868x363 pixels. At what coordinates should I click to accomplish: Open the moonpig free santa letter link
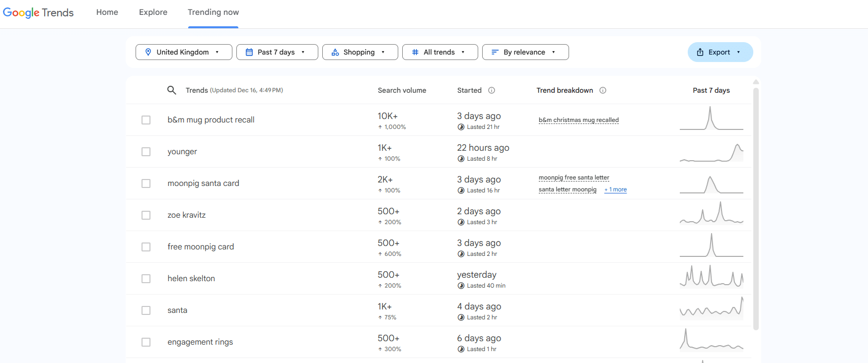point(574,178)
